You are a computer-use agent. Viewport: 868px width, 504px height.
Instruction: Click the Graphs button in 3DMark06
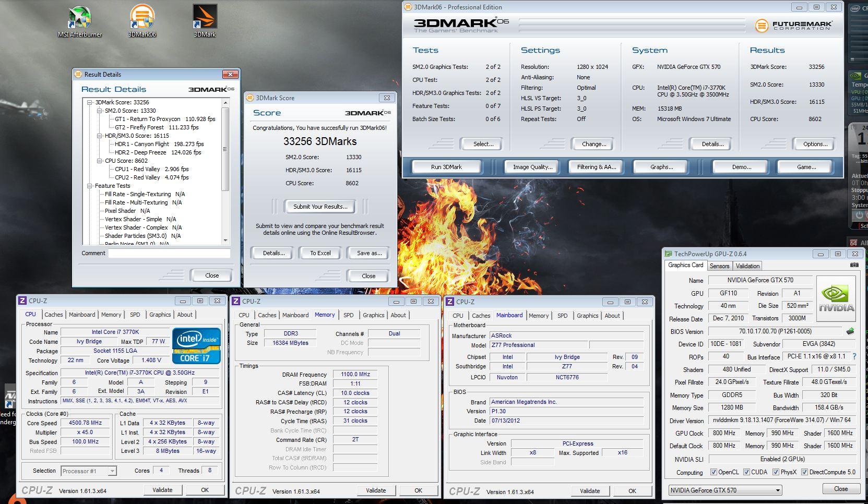click(661, 167)
